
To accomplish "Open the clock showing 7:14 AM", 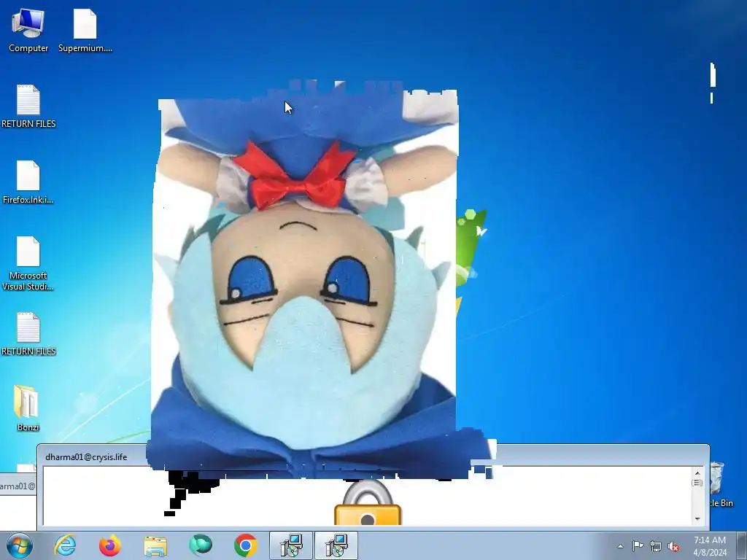I will click(710, 545).
